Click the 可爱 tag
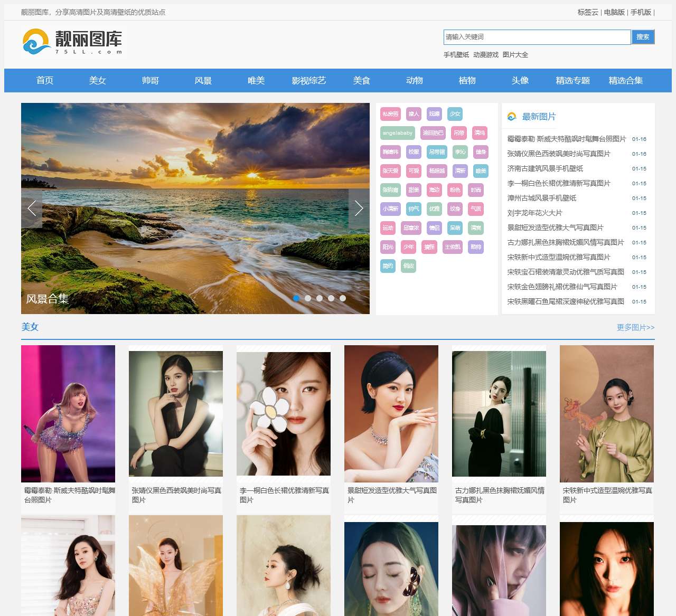 click(x=414, y=171)
